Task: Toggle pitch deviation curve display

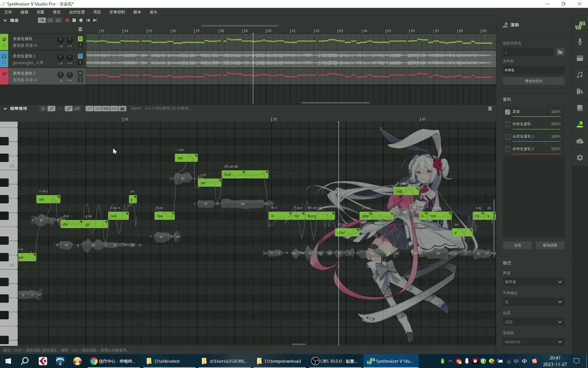Action: pyautogui.click(x=98, y=109)
